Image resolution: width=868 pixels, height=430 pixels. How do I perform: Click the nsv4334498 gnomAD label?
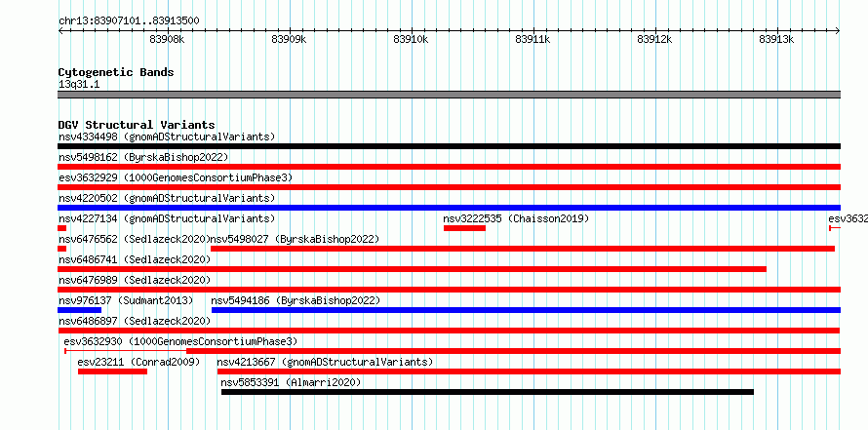pyautogui.click(x=167, y=137)
